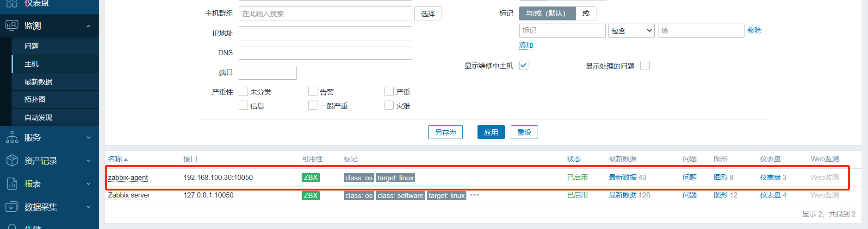Expand the 资产记录 menu chevron
This screenshot has width=868, height=229.
tap(88, 161)
